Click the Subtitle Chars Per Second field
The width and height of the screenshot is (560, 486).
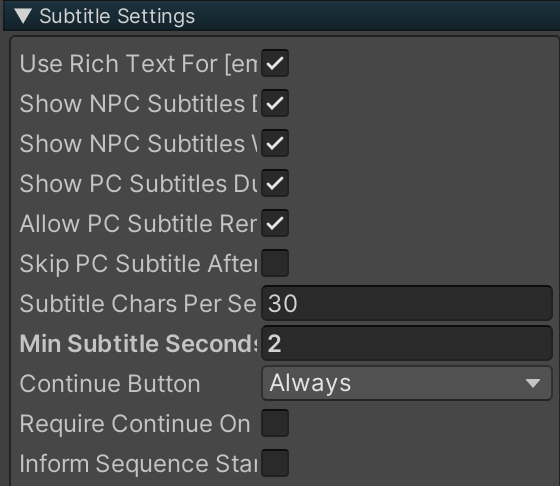tap(407, 303)
